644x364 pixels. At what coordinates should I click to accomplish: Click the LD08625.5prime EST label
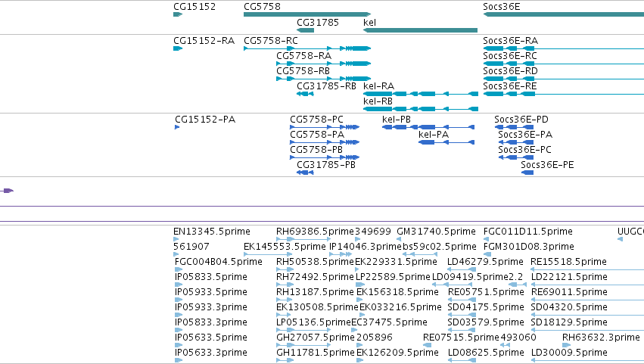click(487, 353)
